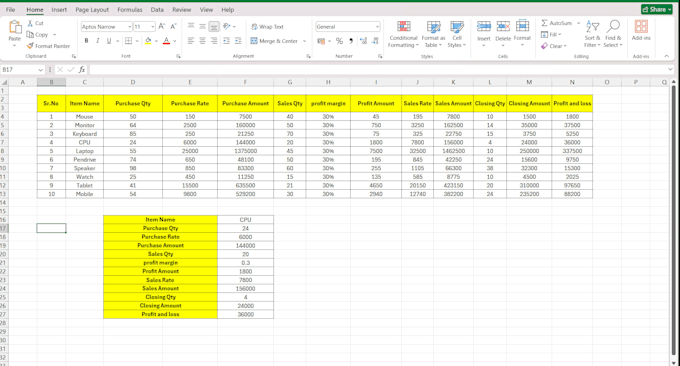Screen dimensions: 680x366
Task: Align text right in the cell
Action: tap(214, 41)
